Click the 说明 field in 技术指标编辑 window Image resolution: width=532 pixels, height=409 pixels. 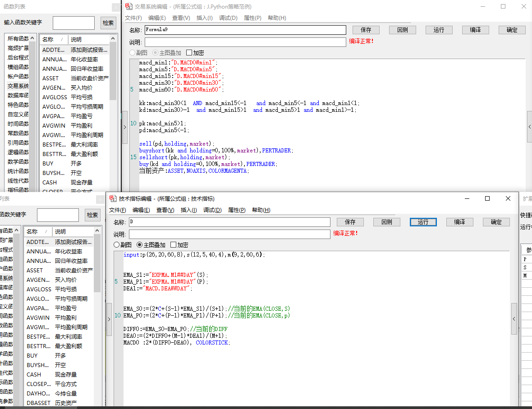pos(229,234)
